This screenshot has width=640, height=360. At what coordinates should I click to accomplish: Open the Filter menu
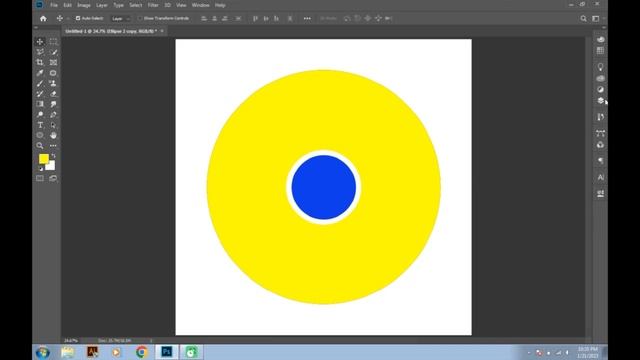pyautogui.click(x=153, y=5)
